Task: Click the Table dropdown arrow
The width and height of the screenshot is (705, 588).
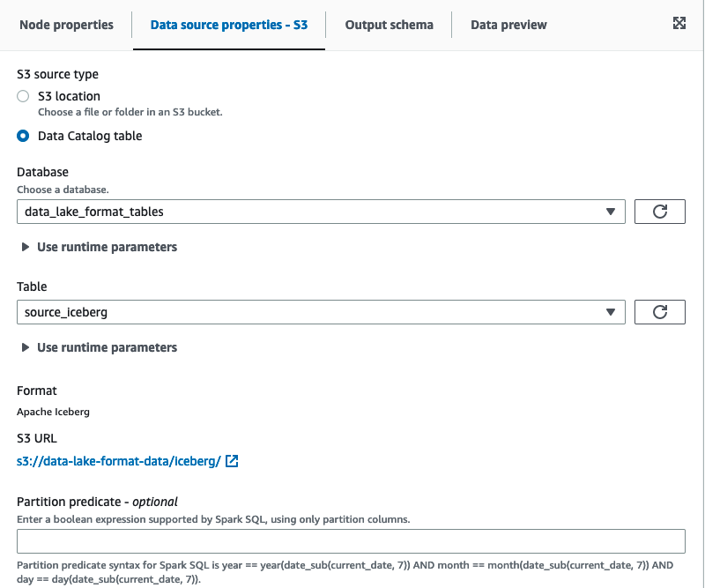Action: (611, 312)
